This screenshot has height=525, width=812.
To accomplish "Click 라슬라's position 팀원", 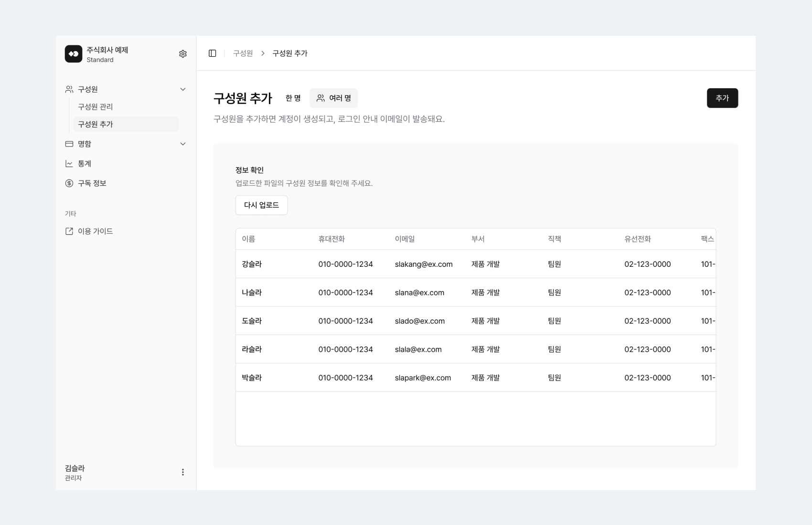I will pyautogui.click(x=555, y=349).
